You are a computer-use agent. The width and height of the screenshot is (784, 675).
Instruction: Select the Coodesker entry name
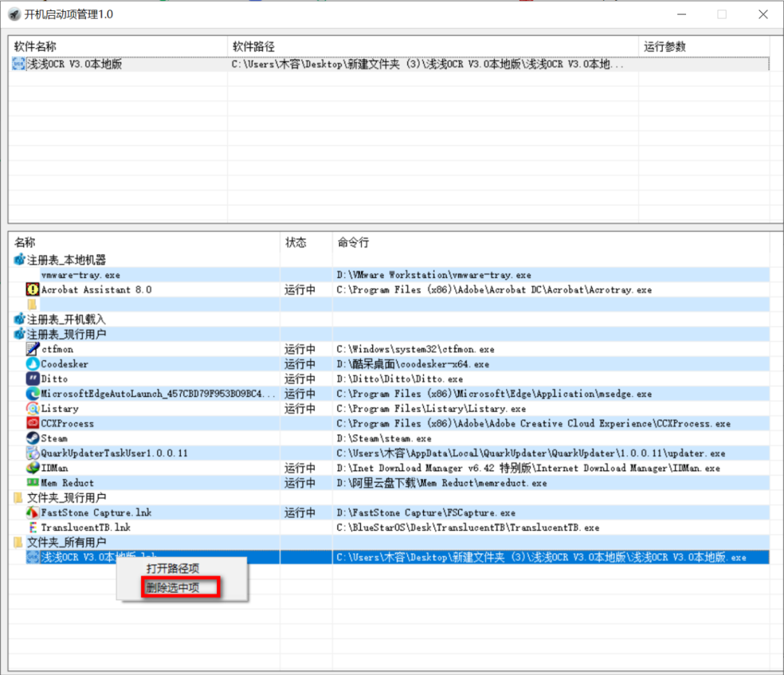point(65,364)
